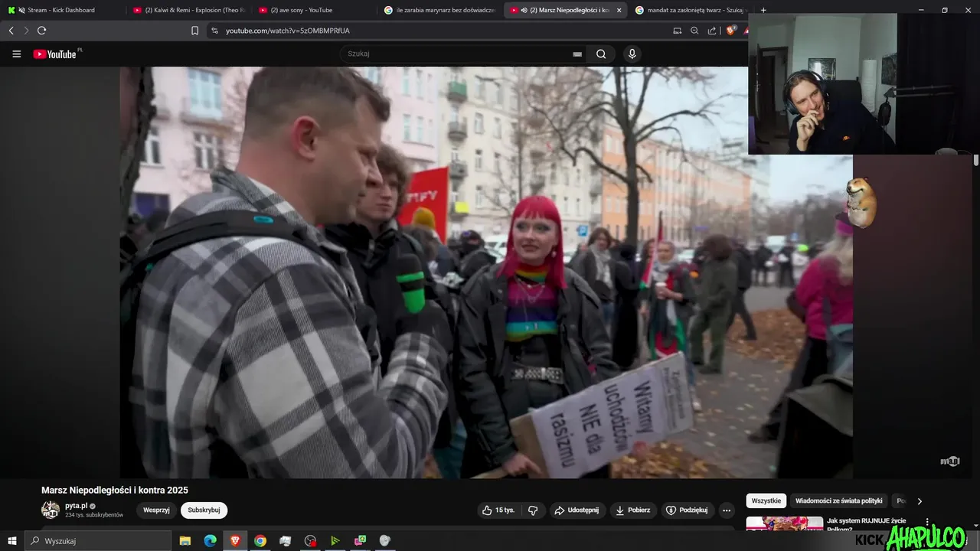
Task: Mute the Marsz Niepodległości tab via its audio icon
Action: coord(524,10)
